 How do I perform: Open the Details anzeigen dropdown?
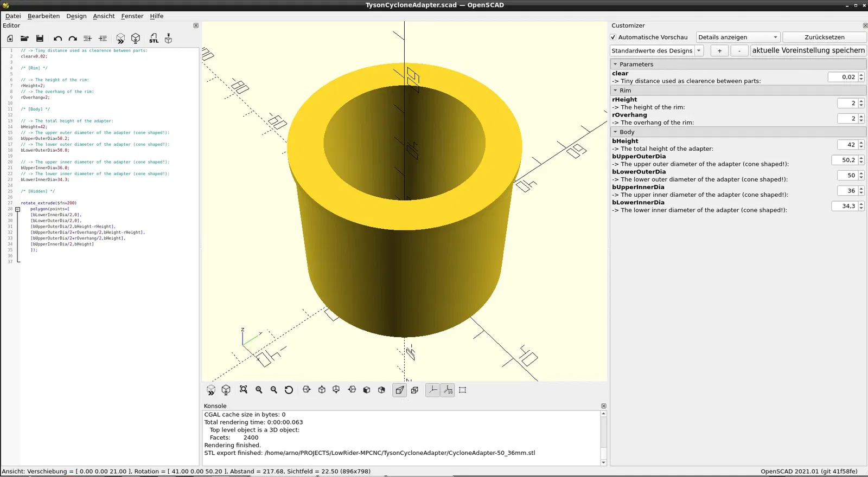738,37
